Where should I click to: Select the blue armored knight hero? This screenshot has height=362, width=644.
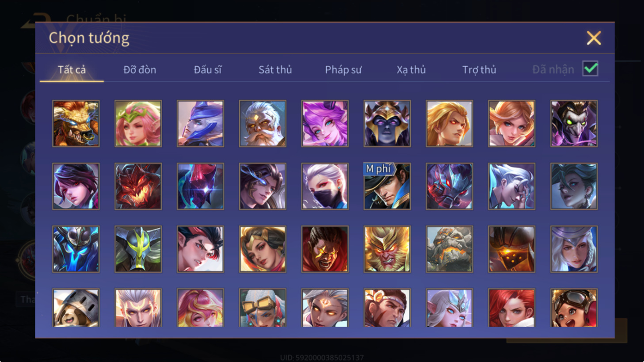[76, 249]
